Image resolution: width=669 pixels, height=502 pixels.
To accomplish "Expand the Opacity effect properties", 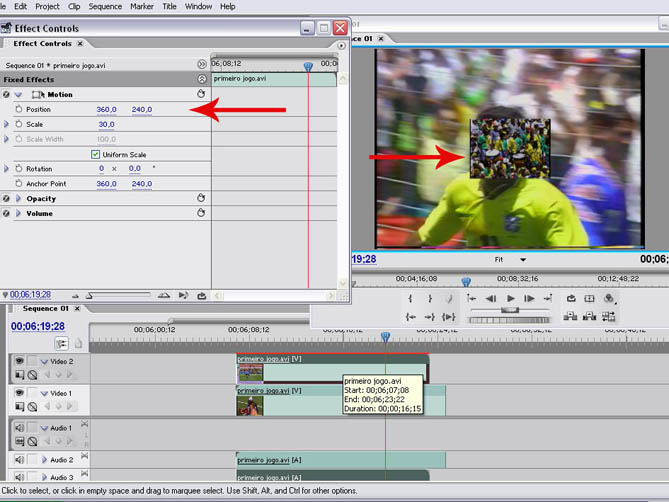I will click(17, 198).
